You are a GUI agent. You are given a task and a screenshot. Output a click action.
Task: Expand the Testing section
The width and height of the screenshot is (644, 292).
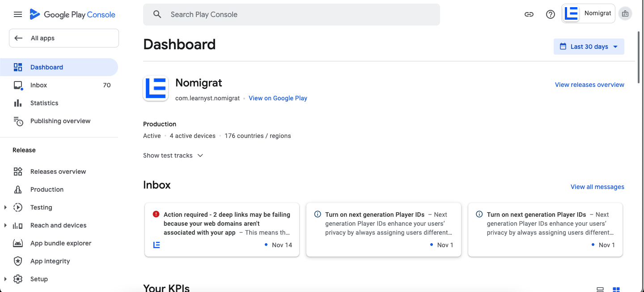tap(5, 207)
